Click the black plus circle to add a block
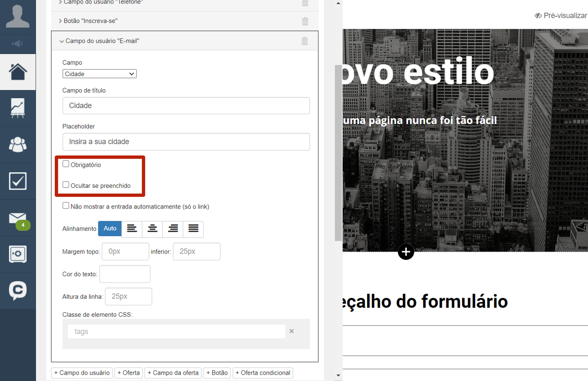588x381 pixels. click(x=406, y=252)
